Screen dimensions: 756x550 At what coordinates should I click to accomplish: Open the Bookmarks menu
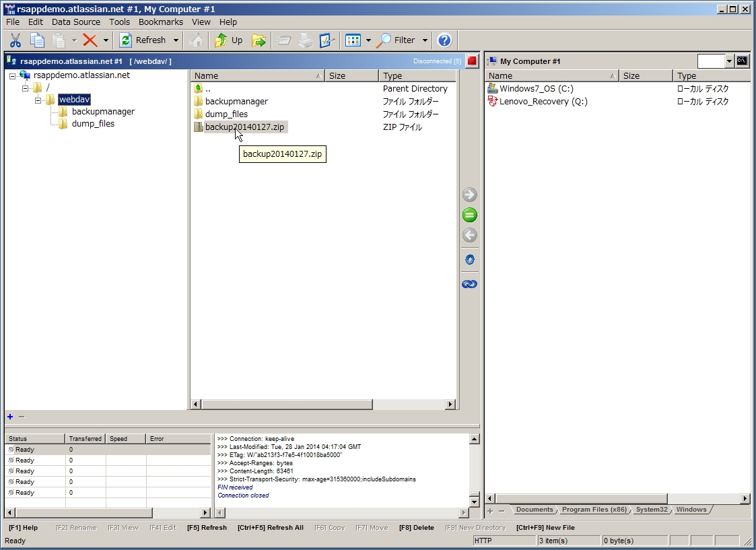160,22
